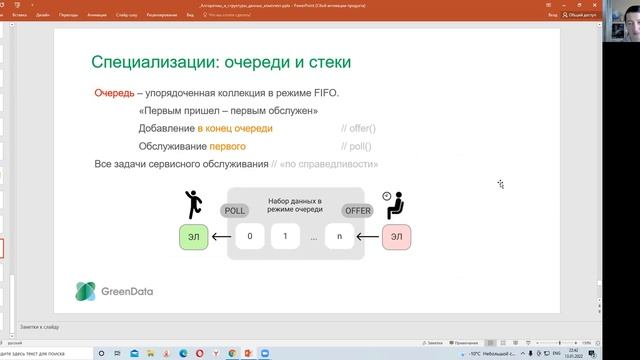This screenshot has width=640, height=360.
Task: Switch to Slide Sorter view icon
Action: 503,343
